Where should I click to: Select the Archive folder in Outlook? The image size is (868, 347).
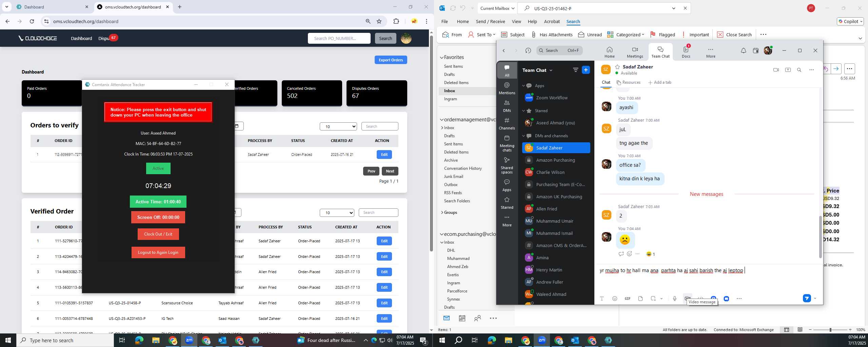click(x=451, y=160)
